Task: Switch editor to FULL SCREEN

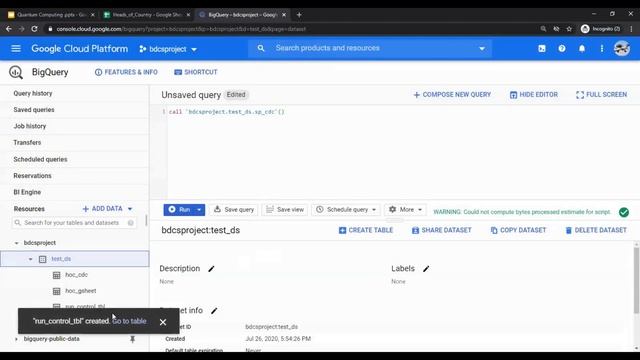Action: [x=601, y=95]
